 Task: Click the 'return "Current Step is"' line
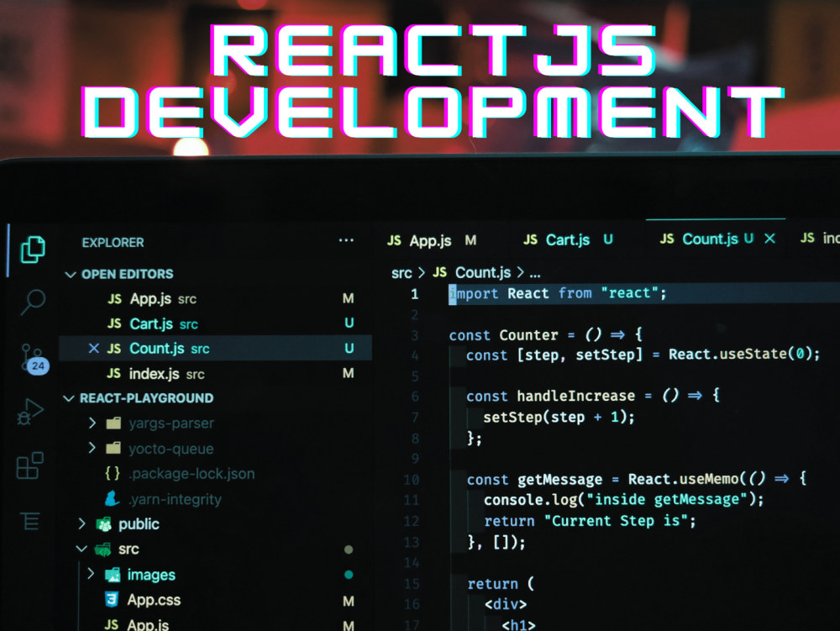[x=590, y=521]
